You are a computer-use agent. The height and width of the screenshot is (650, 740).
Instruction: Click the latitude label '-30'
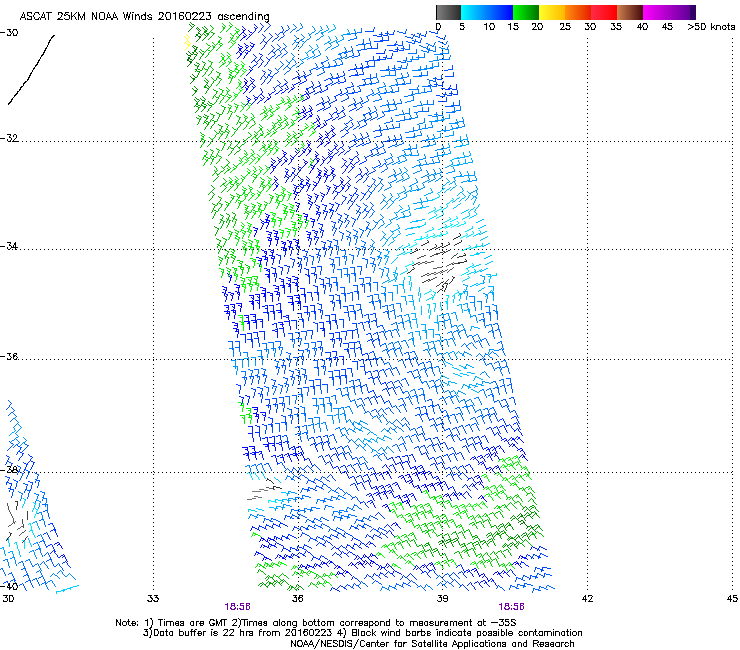tap(9, 33)
